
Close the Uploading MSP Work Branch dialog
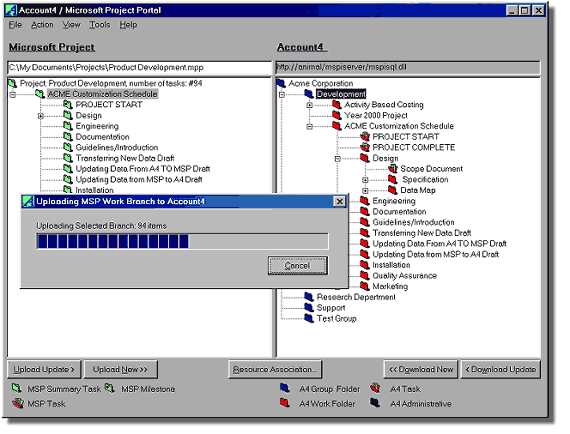339,201
